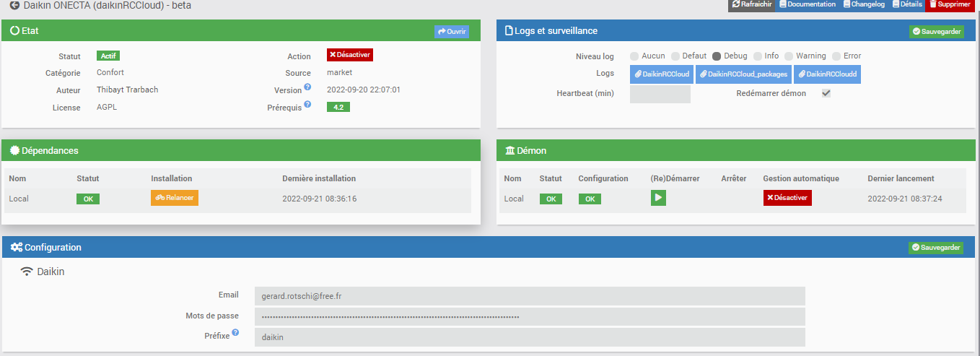Image resolution: width=980 pixels, height=356 pixels.
Task: Click the Local daemon name
Action: click(x=514, y=199)
